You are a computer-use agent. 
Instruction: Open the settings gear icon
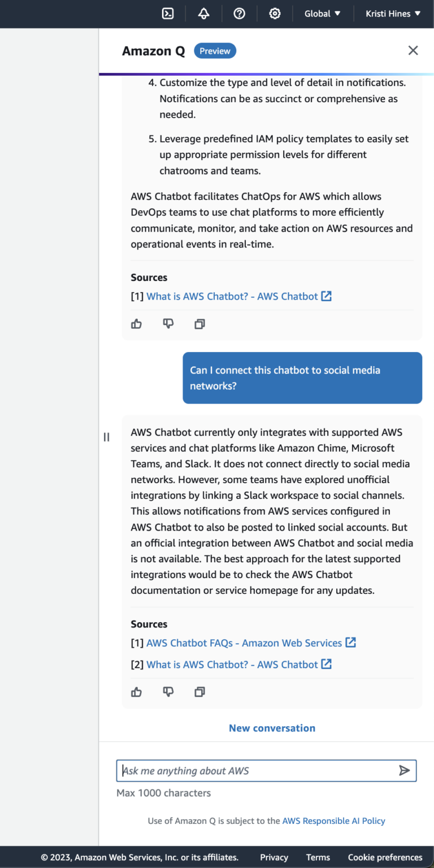pyautogui.click(x=275, y=13)
